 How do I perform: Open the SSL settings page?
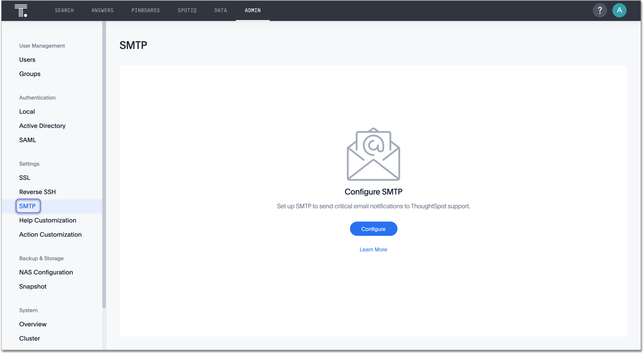click(x=24, y=178)
